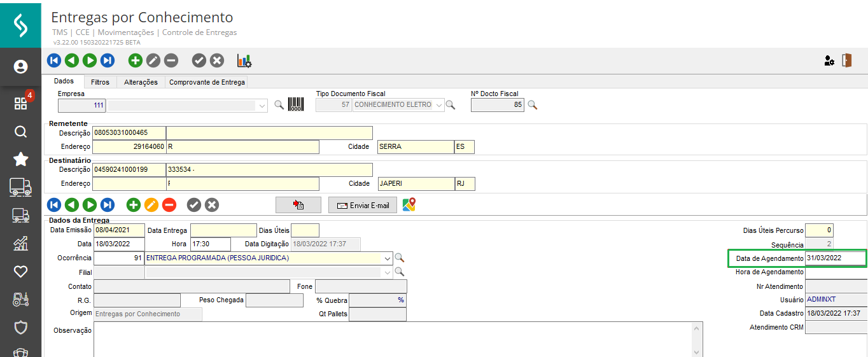868x357 pixels.
Task: Click the Enviar E-mail button
Action: pyautogui.click(x=363, y=205)
